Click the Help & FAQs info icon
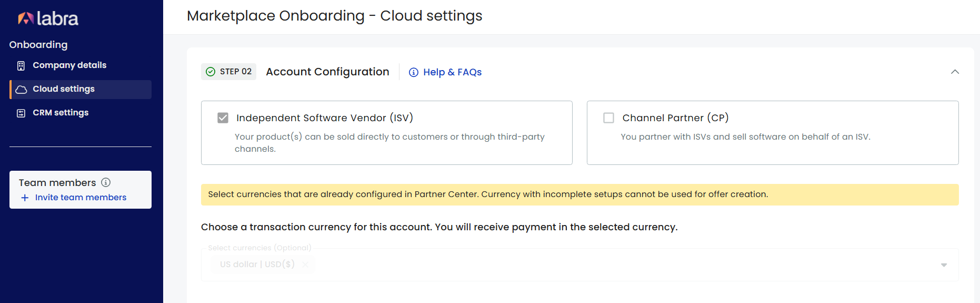The image size is (980, 303). tap(414, 72)
